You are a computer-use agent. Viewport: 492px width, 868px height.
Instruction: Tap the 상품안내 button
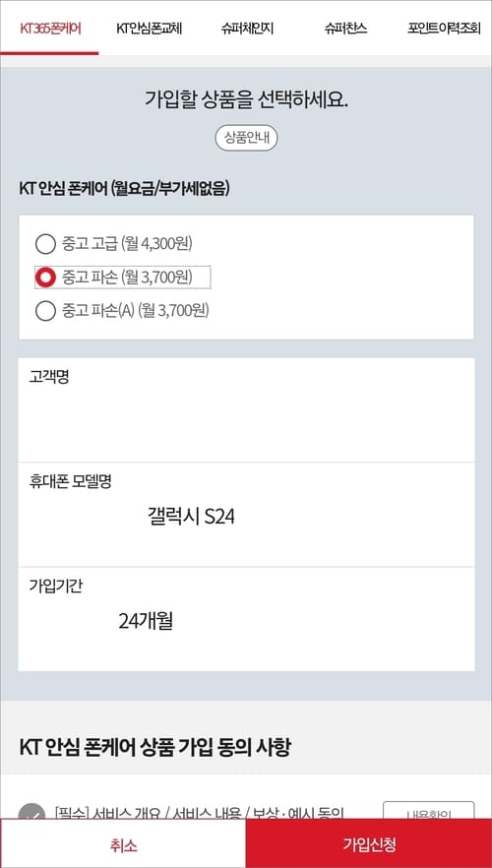click(x=246, y=139)
